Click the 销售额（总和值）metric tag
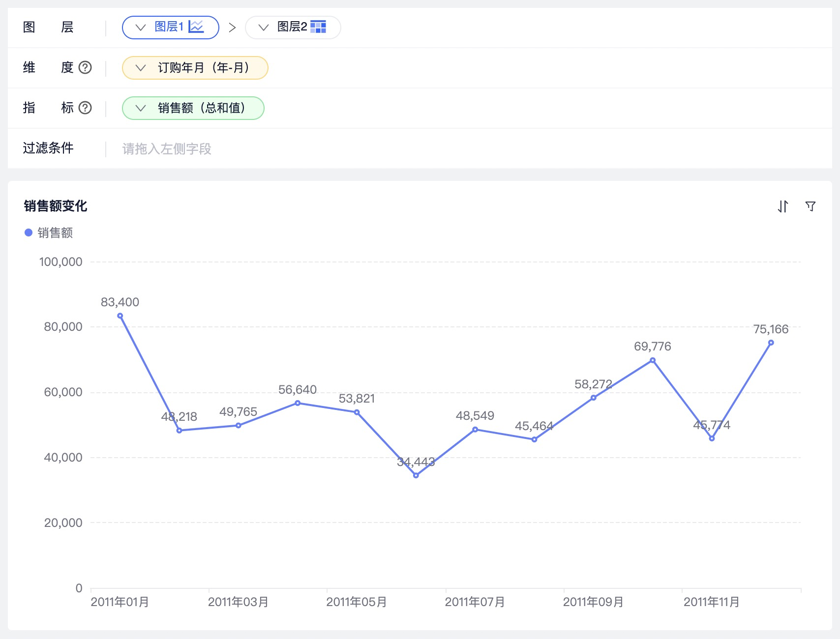The image size is (840, 639). click(x=193, y=108)
